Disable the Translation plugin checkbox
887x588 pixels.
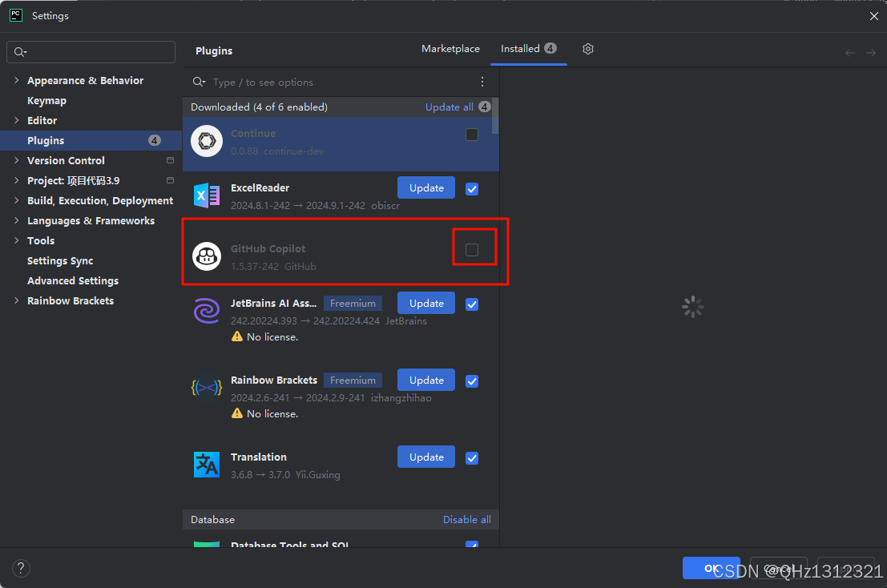(472, 458)
